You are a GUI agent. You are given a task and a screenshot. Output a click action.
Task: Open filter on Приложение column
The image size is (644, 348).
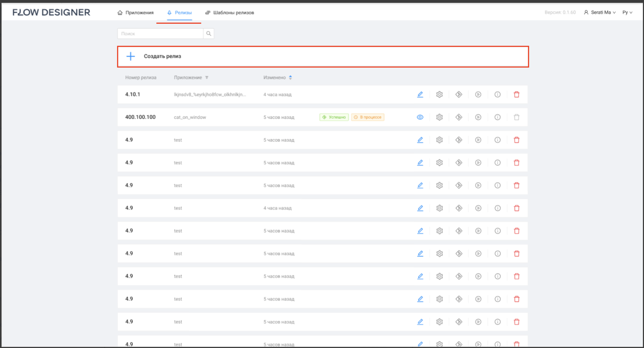click(x=207, y=78)
